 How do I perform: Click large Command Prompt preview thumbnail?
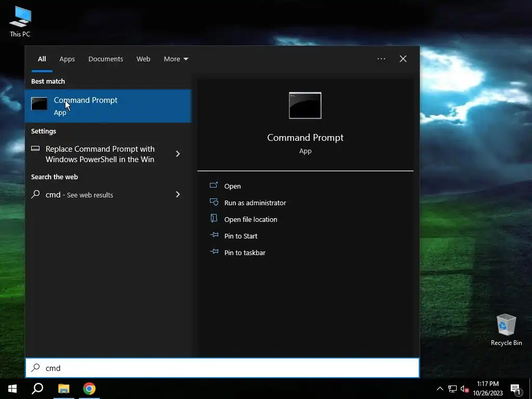305,105
